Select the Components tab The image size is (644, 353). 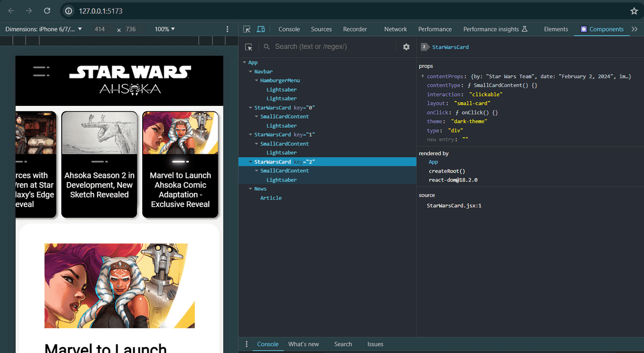602,29
